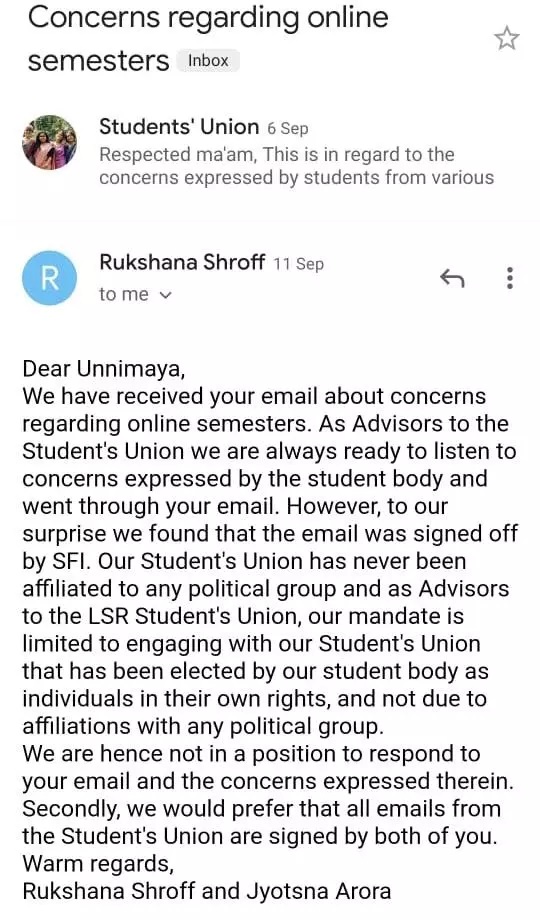Image resolution: width=540 pixels, height=920 pixels.
Task: Tap the 6 Sep message date
Action: pos(288,128)
